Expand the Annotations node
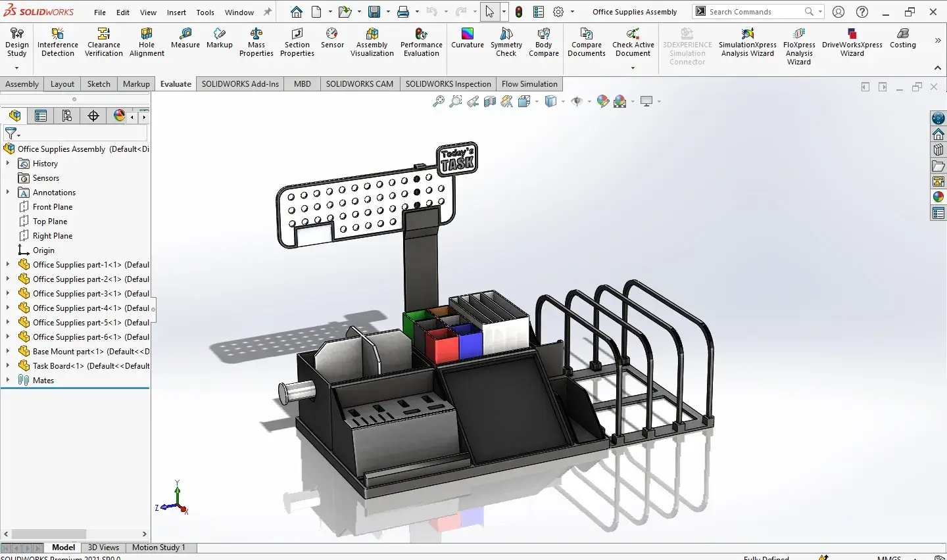947x560 pixels. [8, 193]
